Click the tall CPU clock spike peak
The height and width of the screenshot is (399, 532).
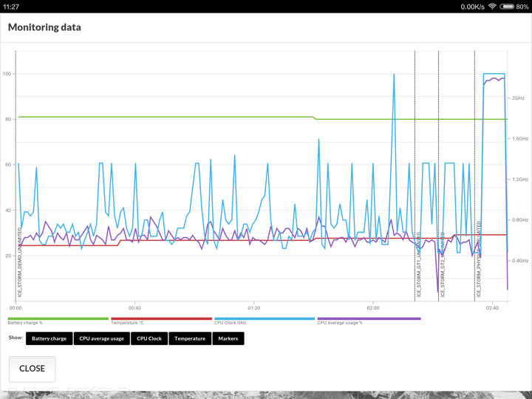(394, 75)
